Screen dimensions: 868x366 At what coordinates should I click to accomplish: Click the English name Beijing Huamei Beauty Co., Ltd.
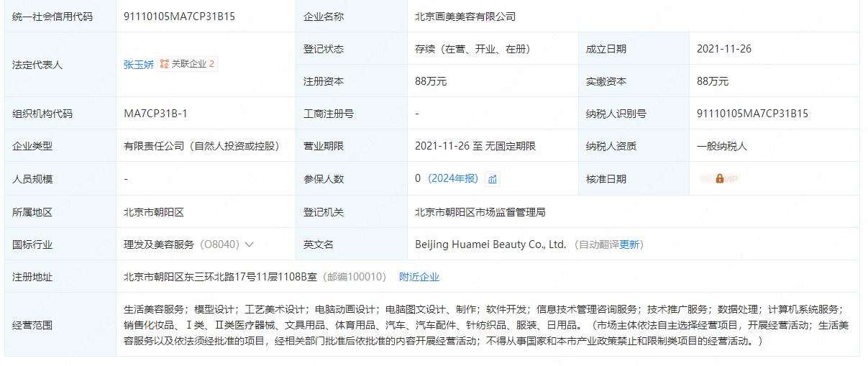tap(490, 244)
